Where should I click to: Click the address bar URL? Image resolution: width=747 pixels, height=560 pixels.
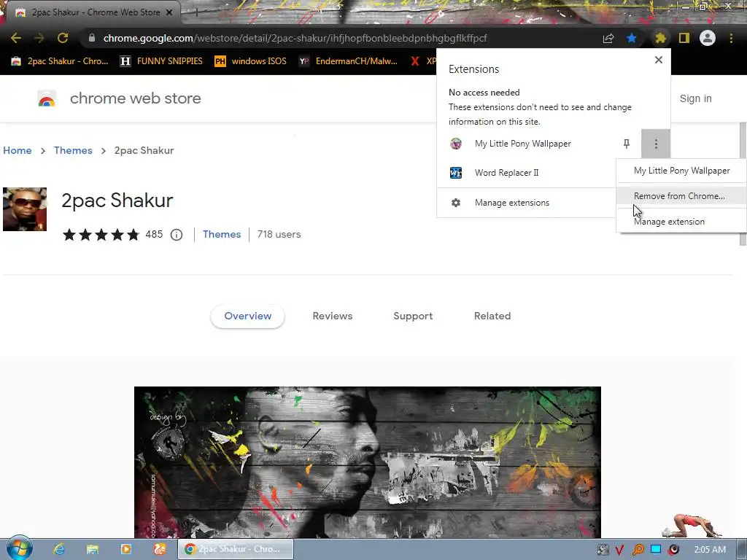[295, 38]
